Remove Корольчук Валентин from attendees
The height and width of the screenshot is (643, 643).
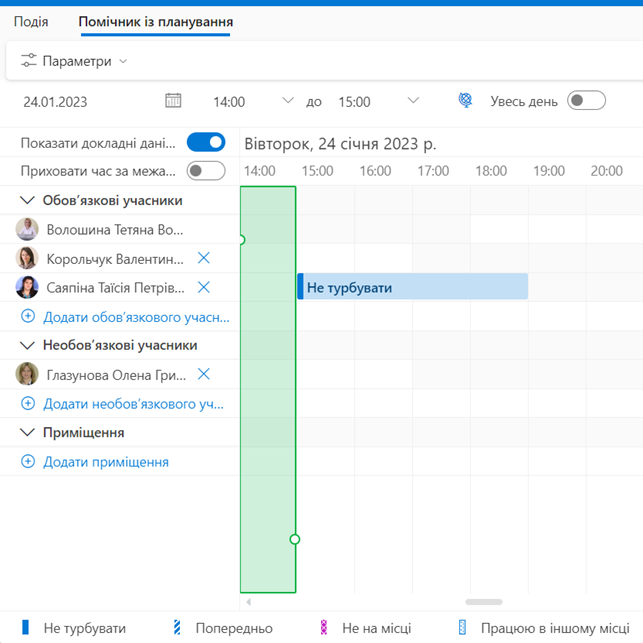click(x=204, y=259)
